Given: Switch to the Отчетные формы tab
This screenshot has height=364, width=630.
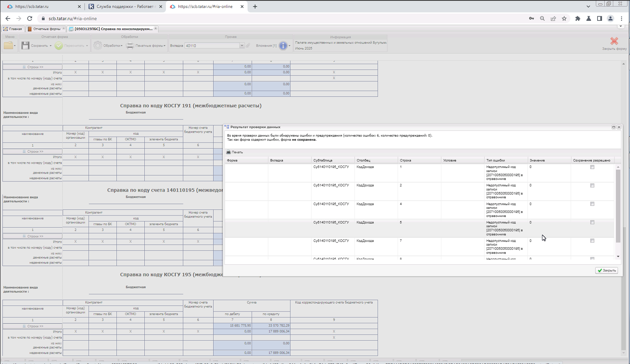Looking at the screenshot, I should tap(44, 29).
